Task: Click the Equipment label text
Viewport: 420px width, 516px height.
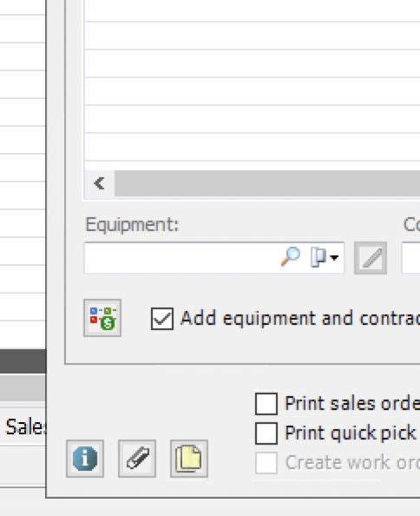Action: (x=132, y=225)
